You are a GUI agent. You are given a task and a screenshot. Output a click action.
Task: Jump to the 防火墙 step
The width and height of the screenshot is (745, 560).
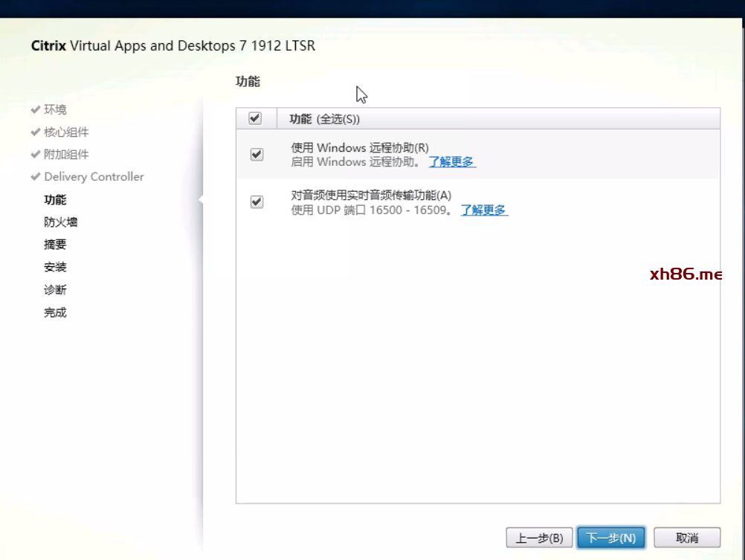[x=60, y=222]
